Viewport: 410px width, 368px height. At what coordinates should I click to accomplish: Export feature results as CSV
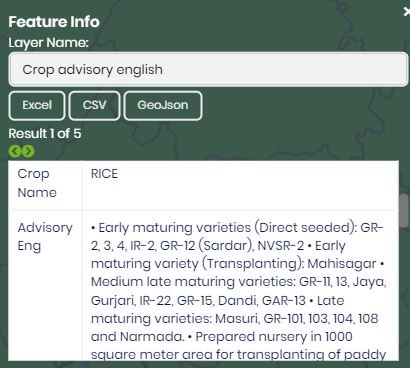(94, 105)
